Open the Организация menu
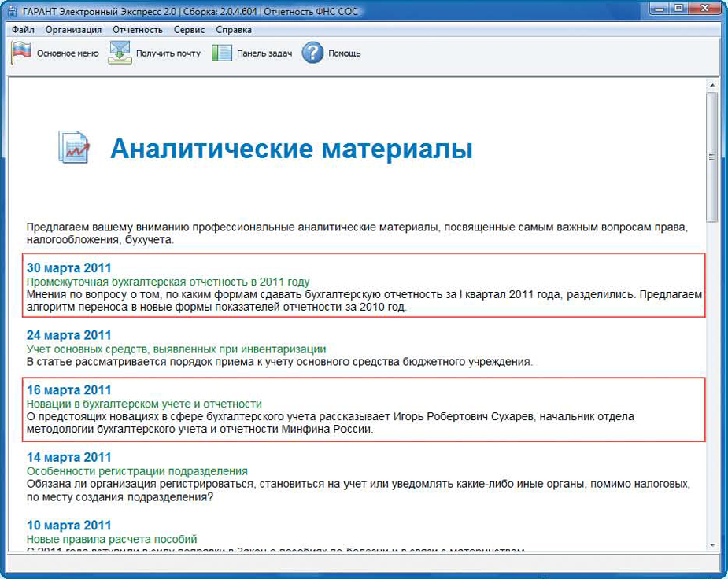Viewport: 728px width, 579px height. 73,30
